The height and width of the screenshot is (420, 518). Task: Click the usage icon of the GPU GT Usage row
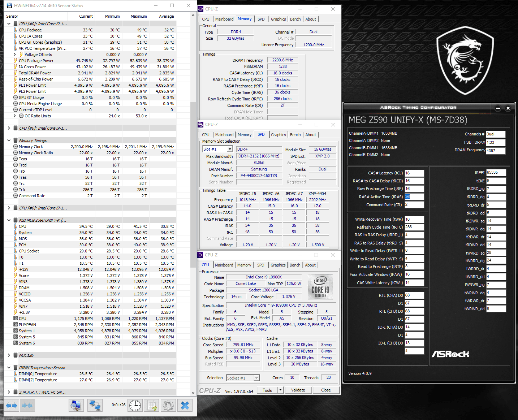pos(16,98)
